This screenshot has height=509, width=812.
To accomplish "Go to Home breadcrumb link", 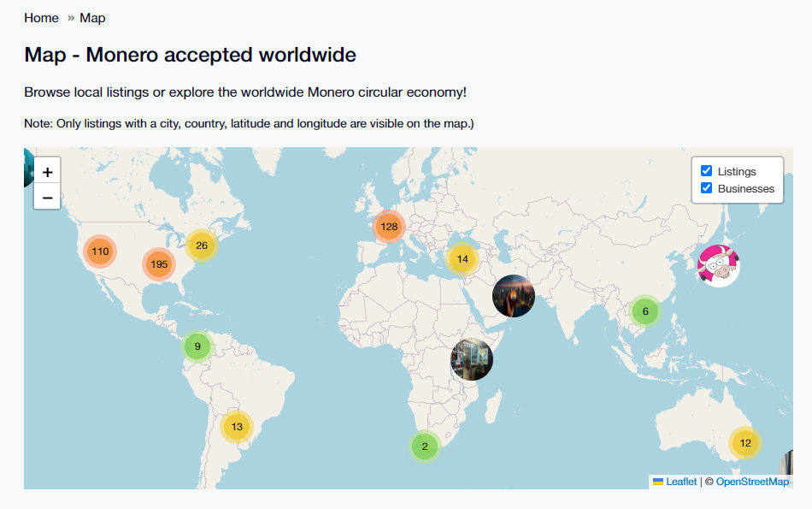I will click(41, 18).
